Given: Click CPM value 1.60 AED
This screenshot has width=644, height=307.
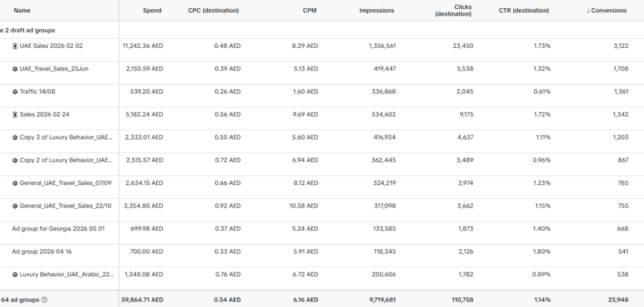Looking at the screenshot, I should [305, 92].
